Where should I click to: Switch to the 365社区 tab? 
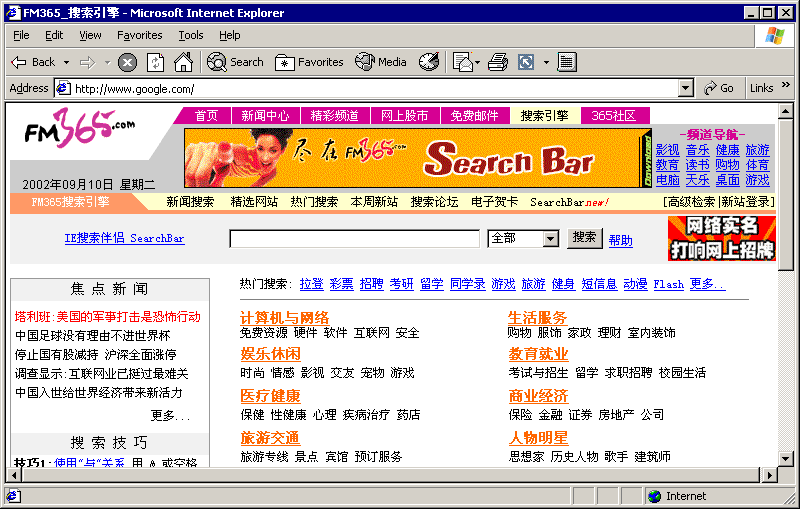(x=614, y=116)
